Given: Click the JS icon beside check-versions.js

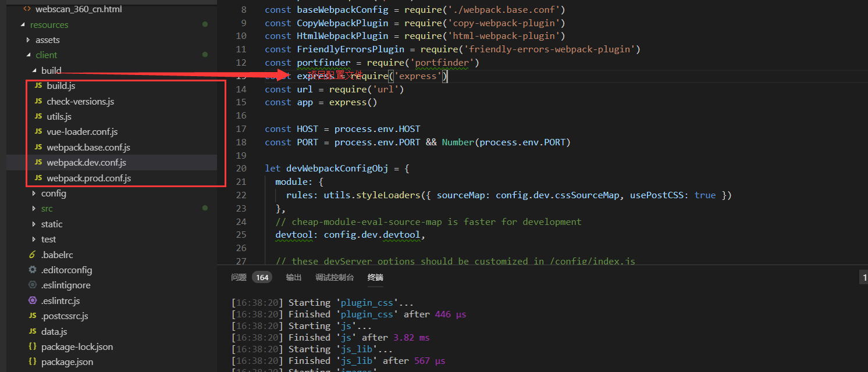Looking at the screenshot, I should 38,101.
